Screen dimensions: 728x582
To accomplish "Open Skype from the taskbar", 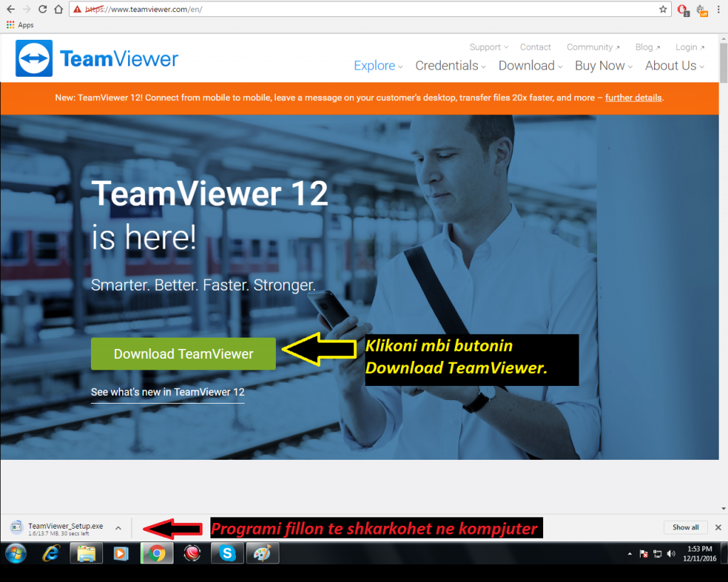I will [227, 554].
